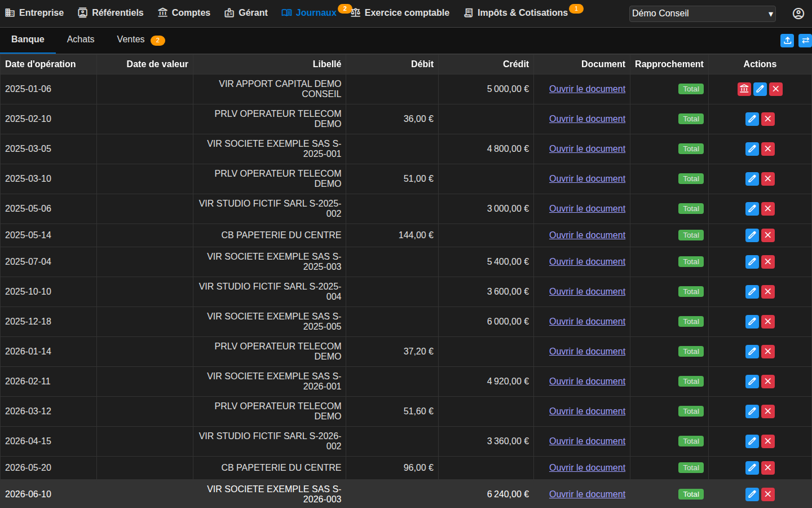Open Impôts & Cotisations menu
The height and width of the screenshot is (508, 812).
coord(516,13)
